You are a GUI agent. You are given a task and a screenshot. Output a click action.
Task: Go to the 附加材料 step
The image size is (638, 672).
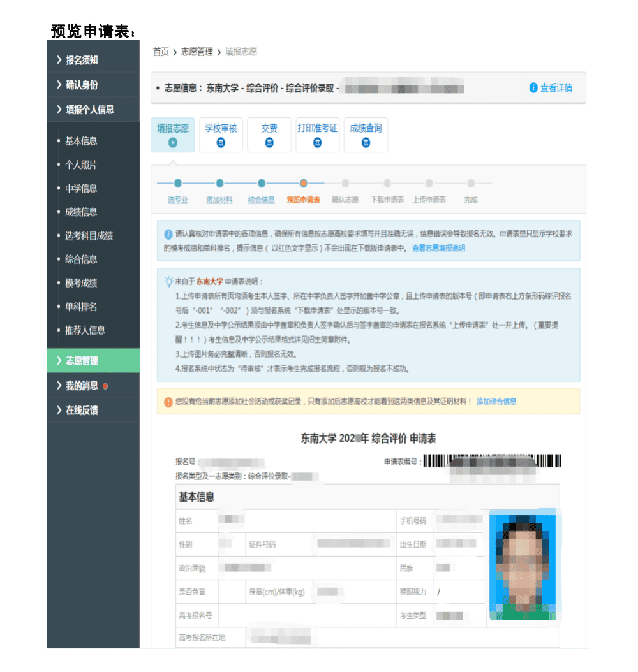(x=219, y=200)
